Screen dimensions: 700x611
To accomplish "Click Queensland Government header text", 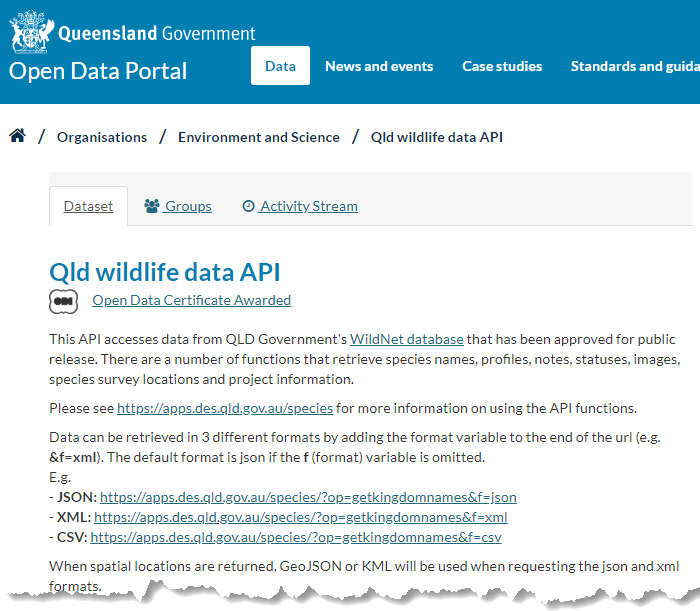I will pyautogui.click(x=157, y=33).
